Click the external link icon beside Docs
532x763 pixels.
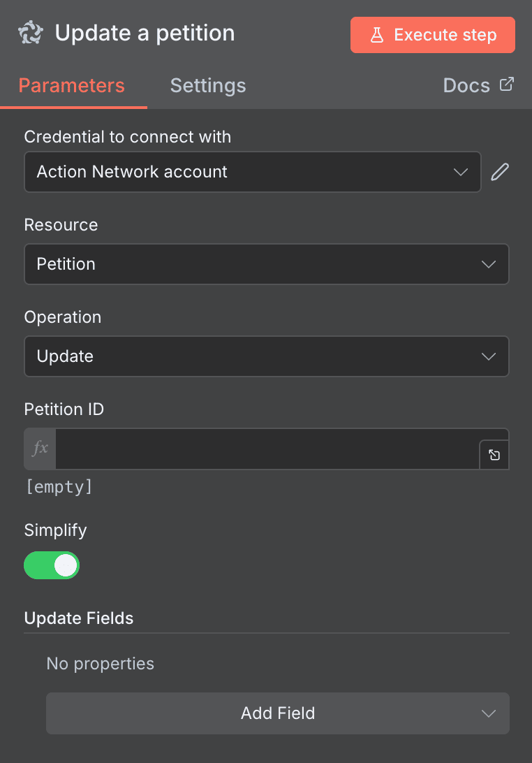tap(507, 85)
